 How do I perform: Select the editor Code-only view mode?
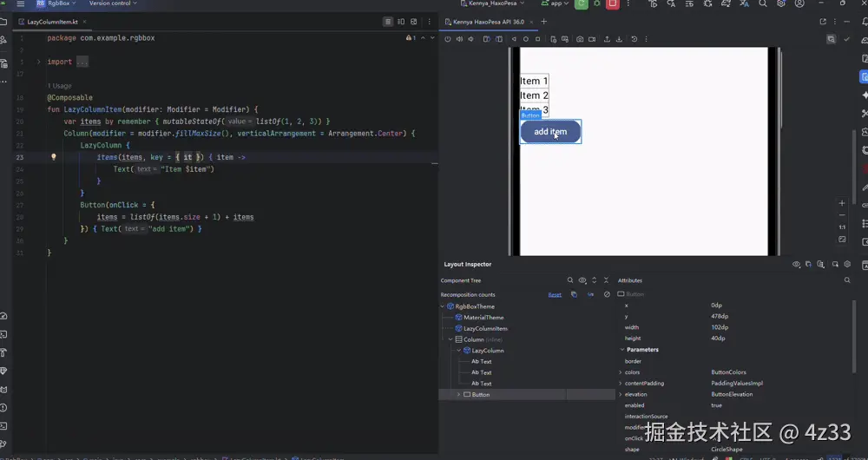coord(388,23)
